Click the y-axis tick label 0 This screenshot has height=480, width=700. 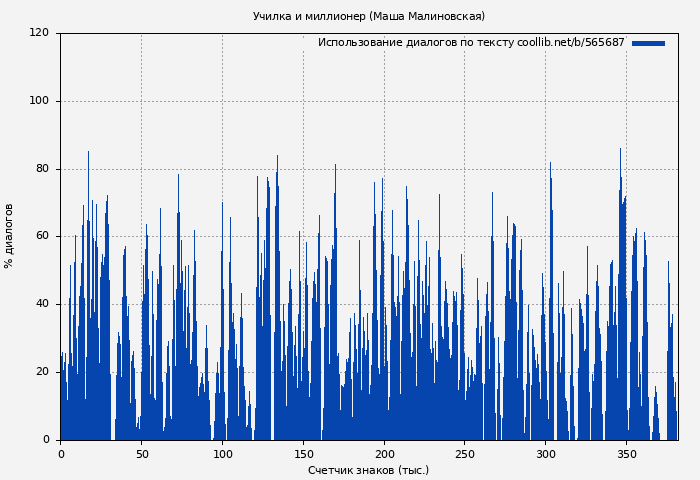point(46,439)
